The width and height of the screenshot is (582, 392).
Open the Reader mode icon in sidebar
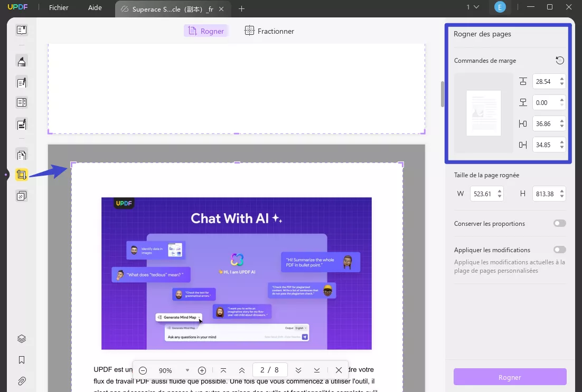[22, 30]
